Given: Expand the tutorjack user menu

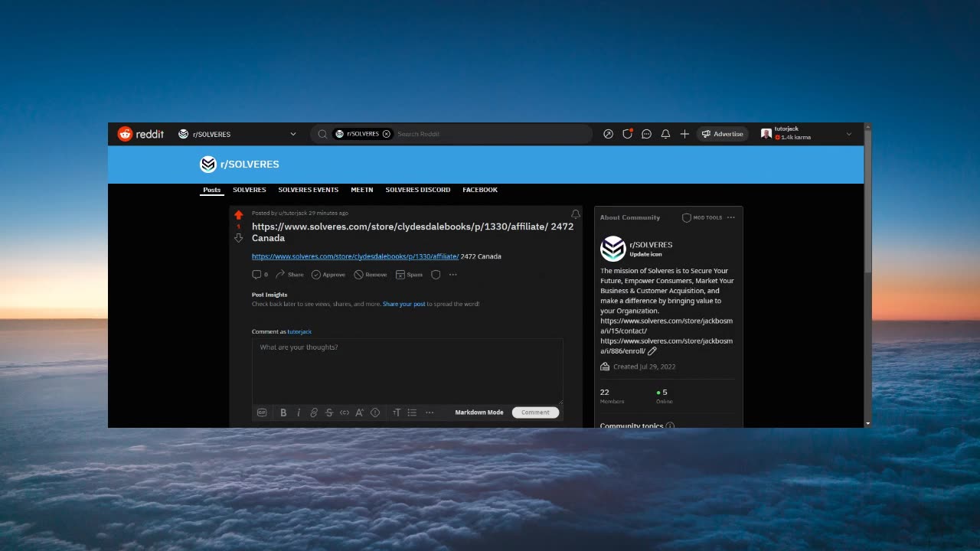Looking at the screenshot, I should [x=848, y=134].
